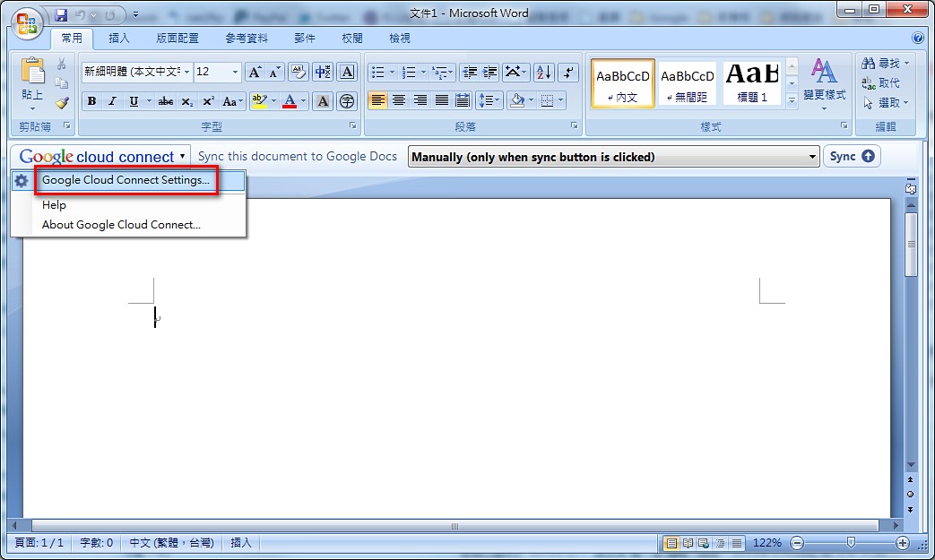Click the Paste clipboard icon
This screenshot has height=560, width=935.
click(33, 72)
